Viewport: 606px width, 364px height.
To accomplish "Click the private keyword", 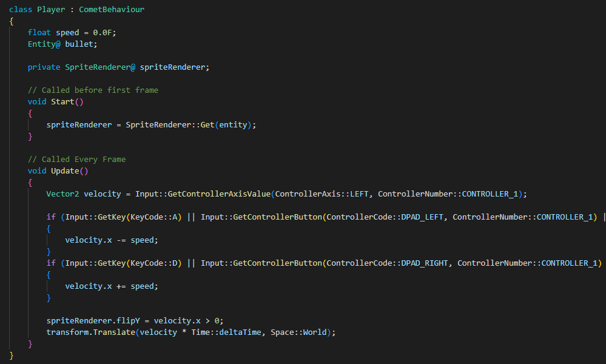I will pos(44,67).
